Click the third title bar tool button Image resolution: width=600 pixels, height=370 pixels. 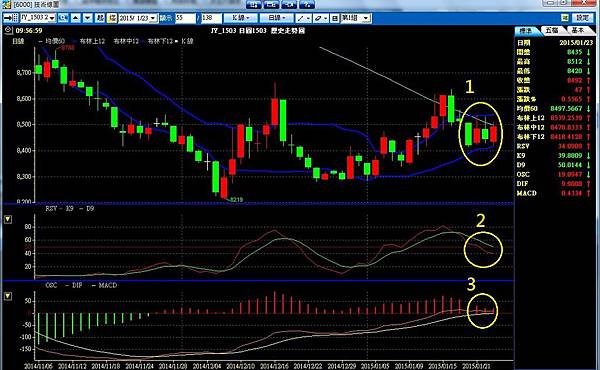point(289,4)
